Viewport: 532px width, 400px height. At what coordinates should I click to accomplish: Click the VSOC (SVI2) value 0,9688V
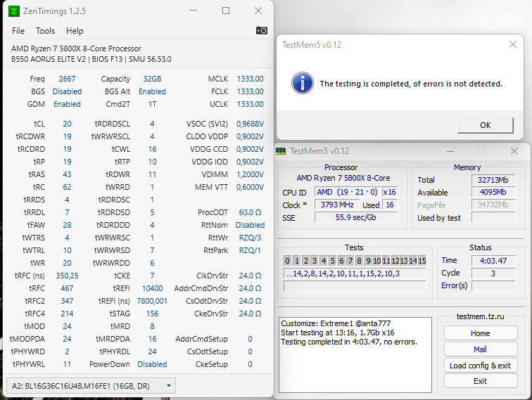[250, 124]
